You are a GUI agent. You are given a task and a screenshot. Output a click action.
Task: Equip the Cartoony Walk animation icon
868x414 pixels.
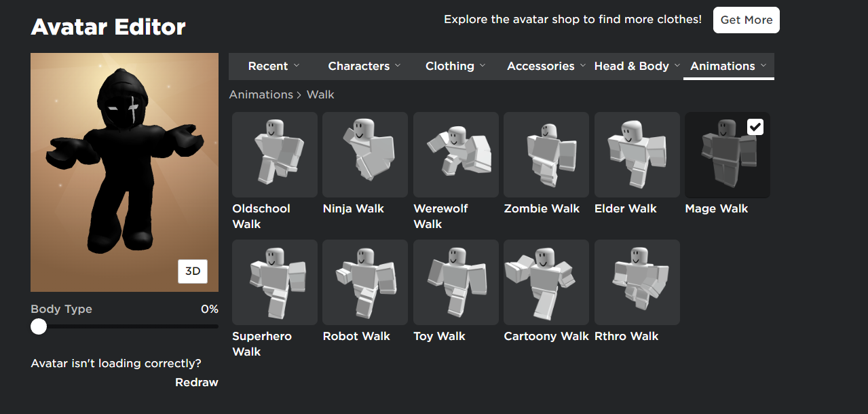(546, 282)
